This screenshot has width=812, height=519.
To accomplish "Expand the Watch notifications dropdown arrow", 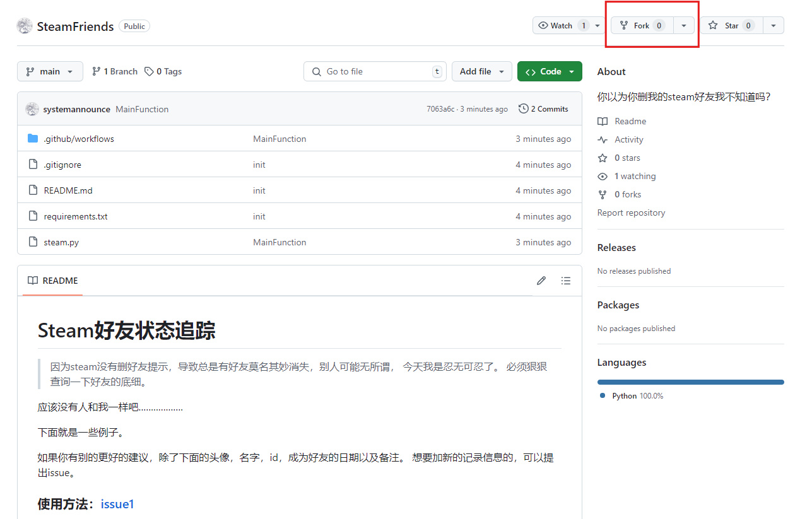I will click(x=598, y=25).
